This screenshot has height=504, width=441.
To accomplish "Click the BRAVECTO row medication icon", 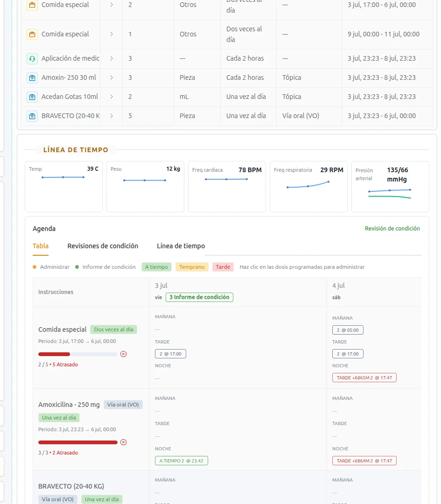I will click(x=32, y=116).
